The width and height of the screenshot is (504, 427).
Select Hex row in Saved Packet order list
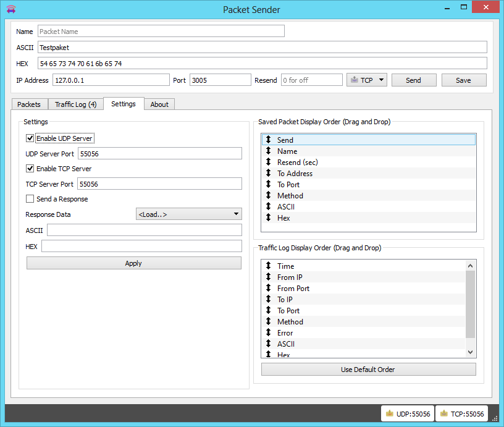pos(368,218)
